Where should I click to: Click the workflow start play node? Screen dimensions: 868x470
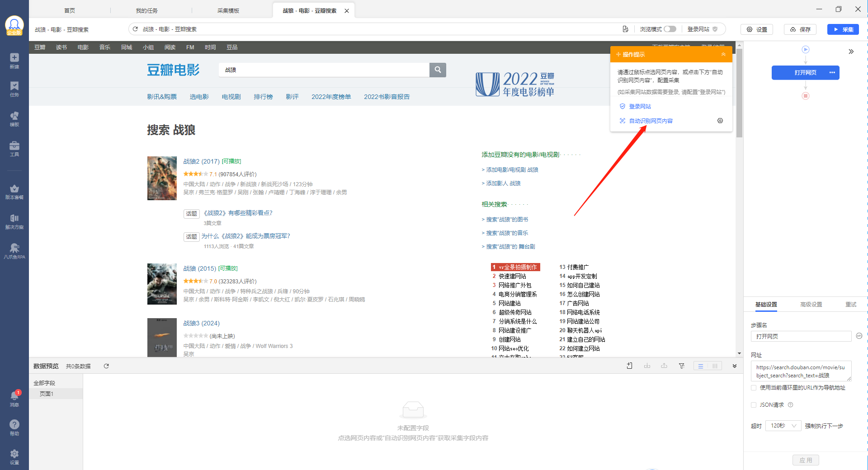tap(806, 50)
